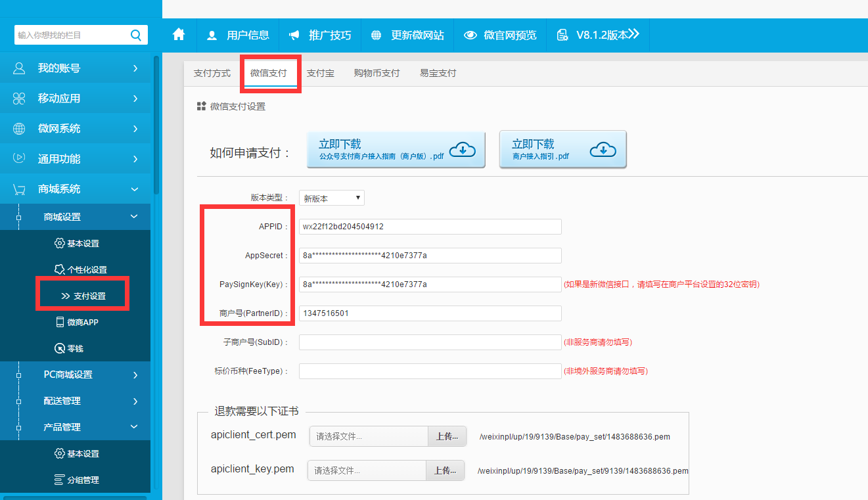This screenshot has width=868, height=500.
Task: Click the search magnifier icon
Action: point(135,35)
